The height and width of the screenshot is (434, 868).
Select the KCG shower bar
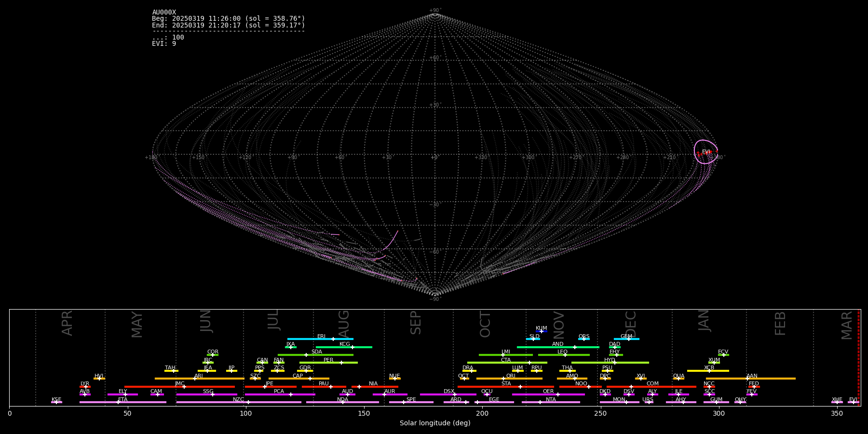pos(344,347)
